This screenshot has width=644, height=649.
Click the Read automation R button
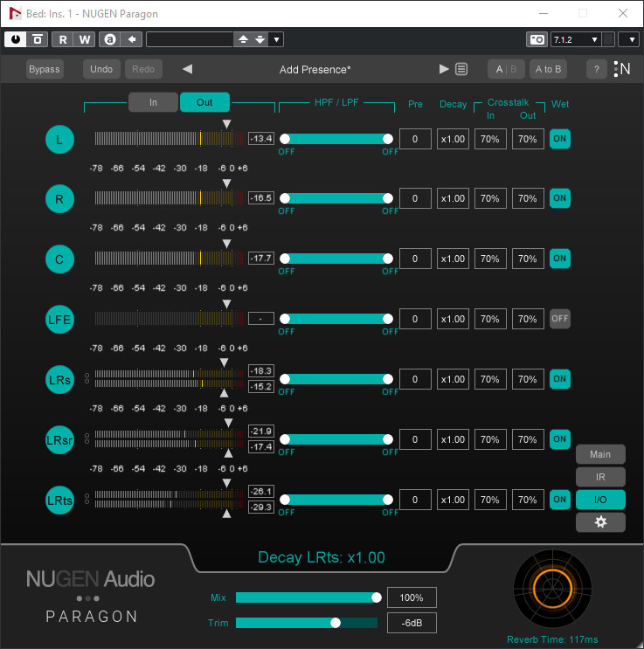(63, 39)
